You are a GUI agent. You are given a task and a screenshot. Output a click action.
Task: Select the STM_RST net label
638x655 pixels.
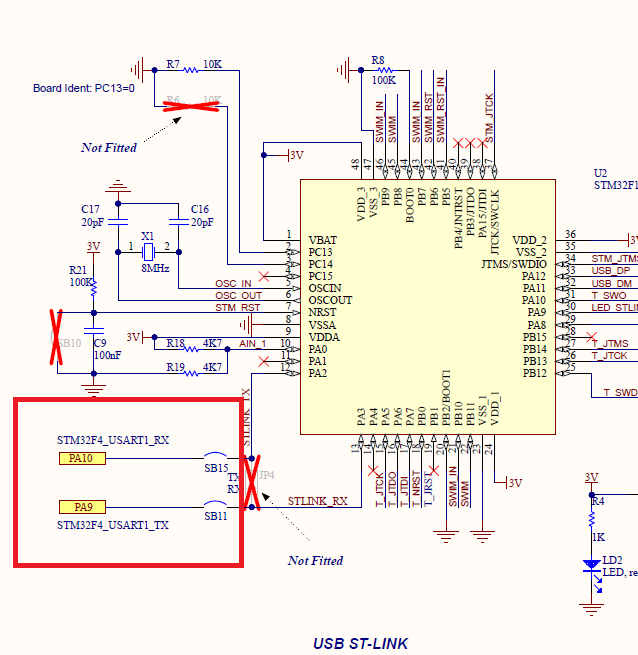[238, 308]
